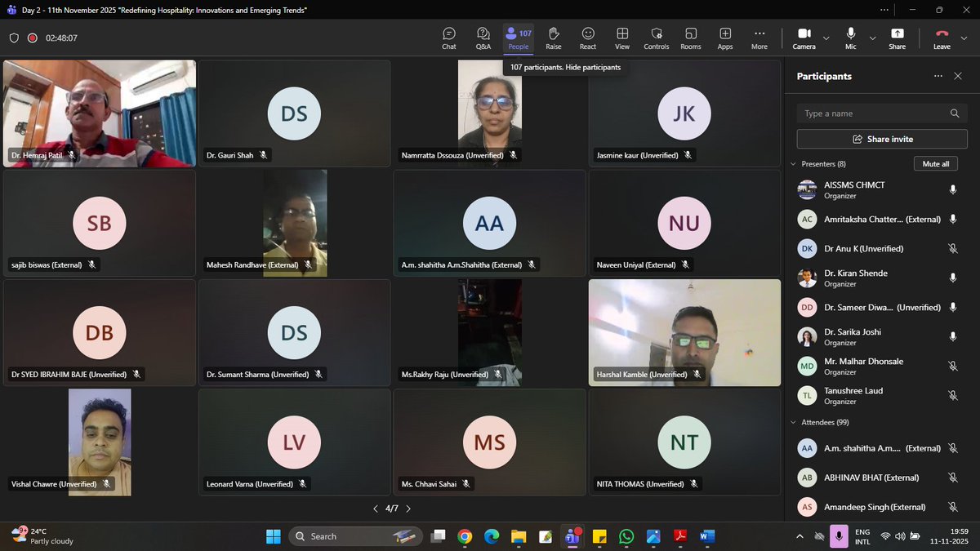Open Participants panel more options
Screen dimensions: 980x551
pyautogui.click(x=937, y=76)
